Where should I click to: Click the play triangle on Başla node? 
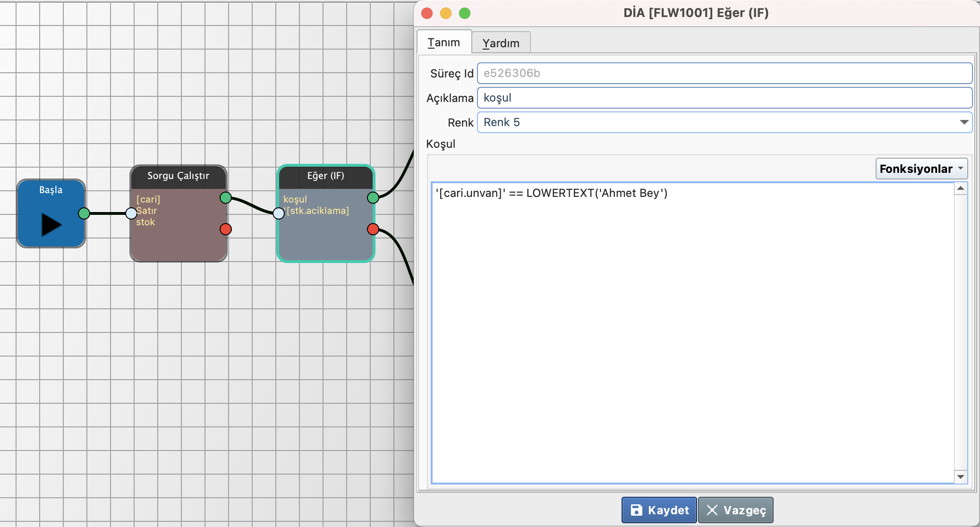click(51, 224)
